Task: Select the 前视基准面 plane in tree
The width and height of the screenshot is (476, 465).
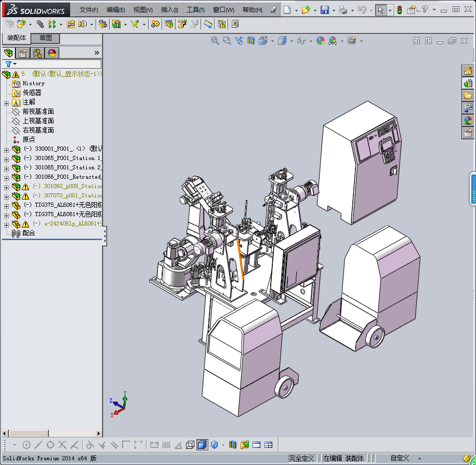Action: click(38, 112)
